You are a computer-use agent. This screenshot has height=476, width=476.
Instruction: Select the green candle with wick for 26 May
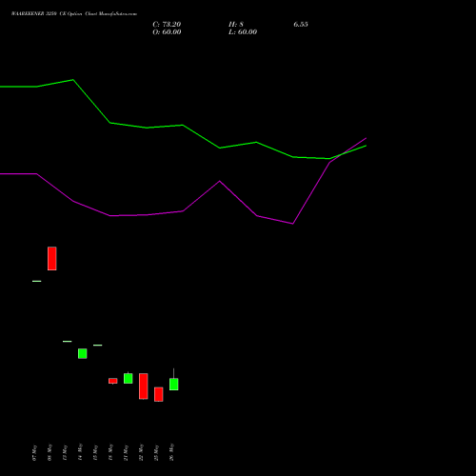174,384
